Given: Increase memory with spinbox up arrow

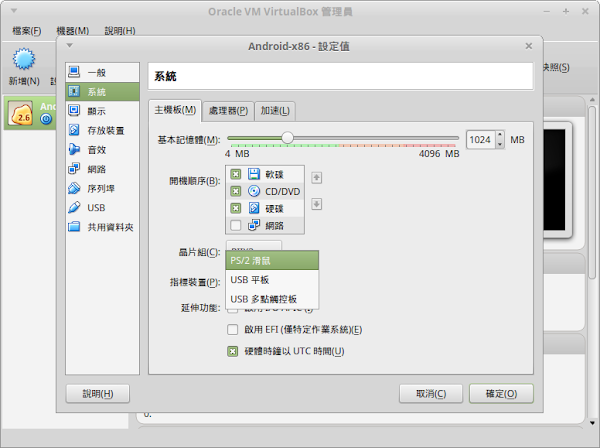Looking at the screenshot, I should pyautogui.click(x=500, y=135).
